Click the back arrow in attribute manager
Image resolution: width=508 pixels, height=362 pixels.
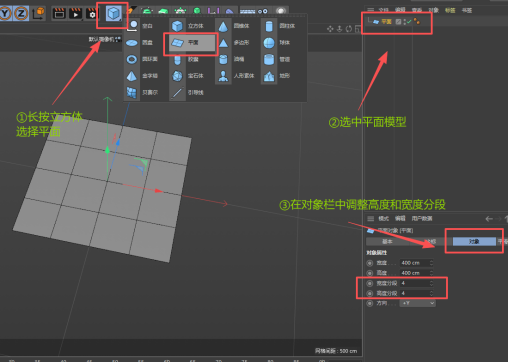click(489, 219)
